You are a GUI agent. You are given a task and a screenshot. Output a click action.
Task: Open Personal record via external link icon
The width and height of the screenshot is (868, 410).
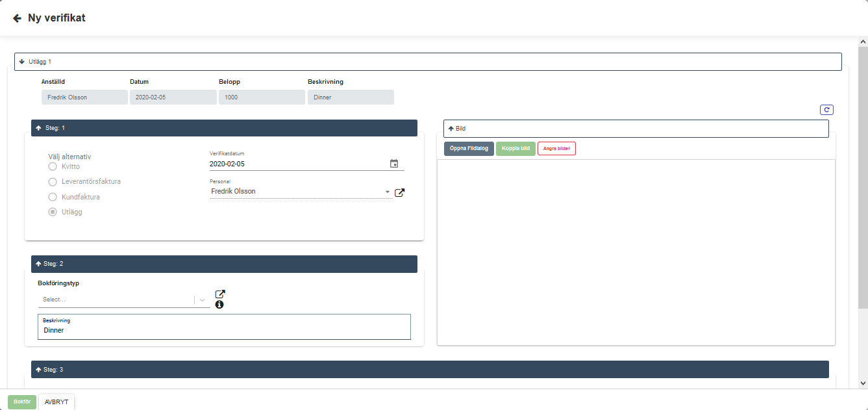coord(400,192)
